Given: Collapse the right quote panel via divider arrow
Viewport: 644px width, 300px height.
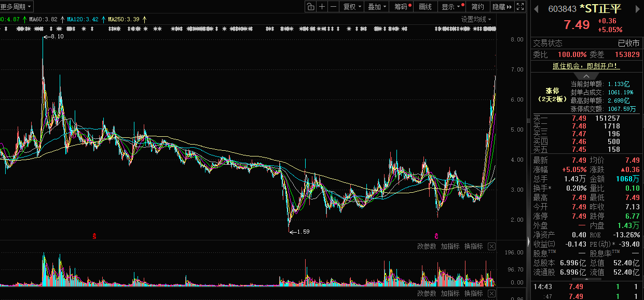Looking at the screenshot, I should [x=529, y=242].
